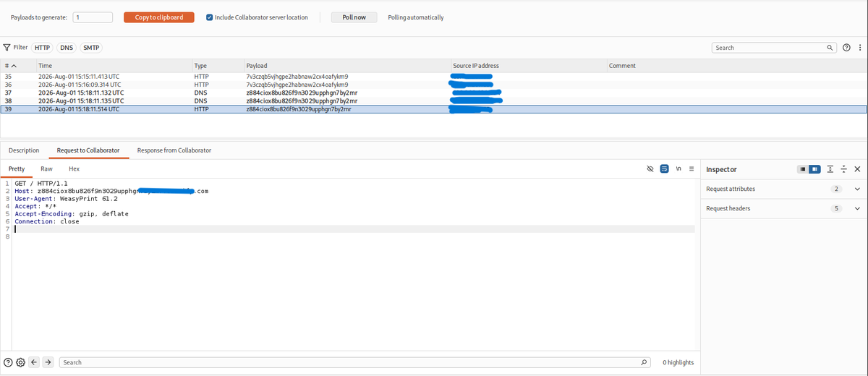Expand the Request attributes section
This screenshot has height=376, width=868.
click(858, 189)
